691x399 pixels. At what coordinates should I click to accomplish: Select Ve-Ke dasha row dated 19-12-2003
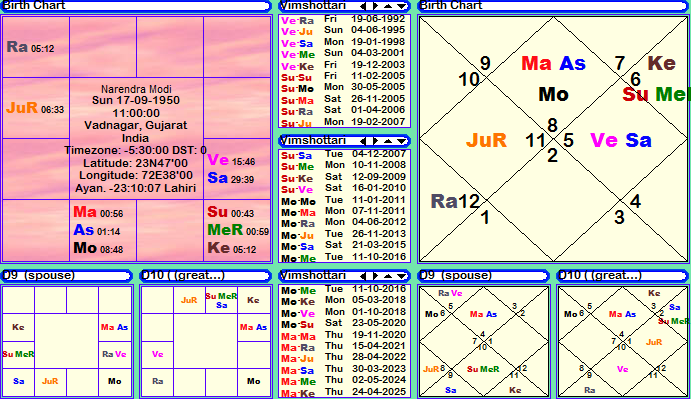click(x=343, y=65)
